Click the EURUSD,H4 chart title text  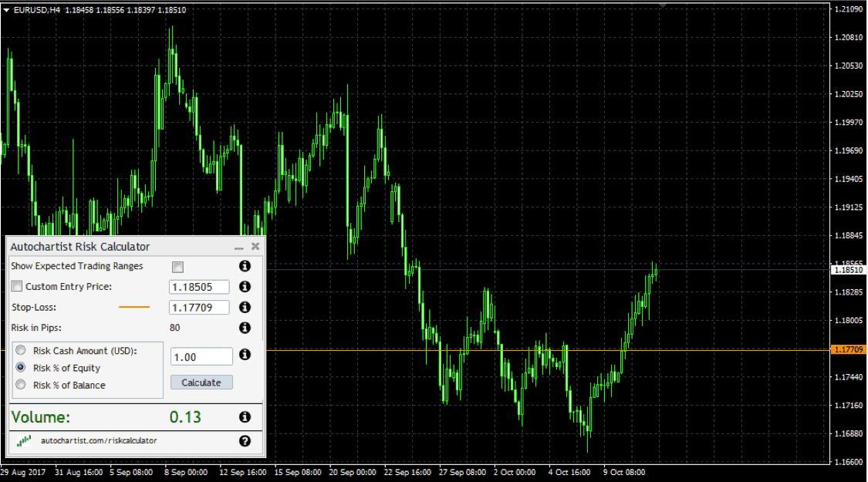(36, 10)
